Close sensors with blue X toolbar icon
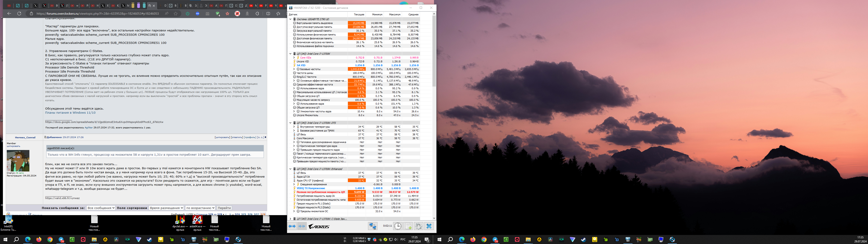This screenshot has height=244, width=868. point(429,226)
